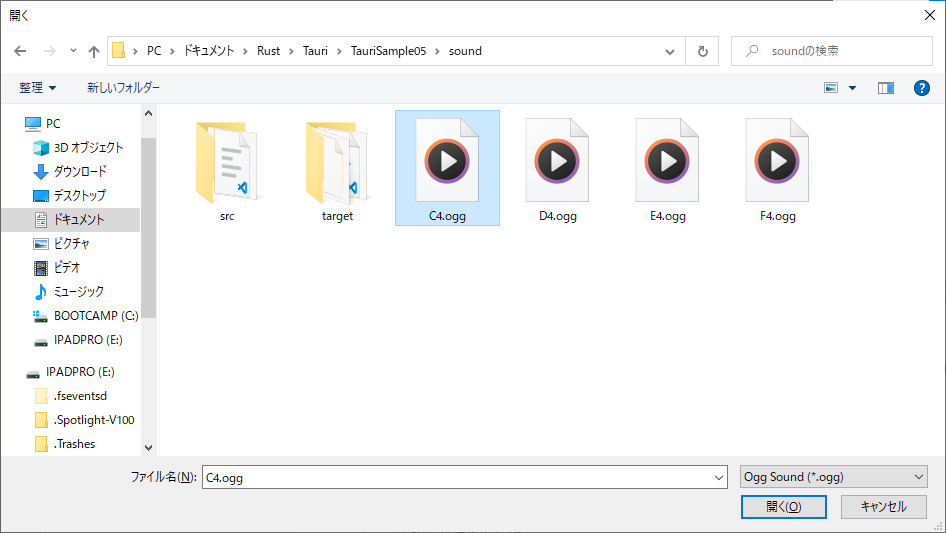The image size is (946, 533).
Task: Jump to Rust in the address path
Action: coord(268,51)
